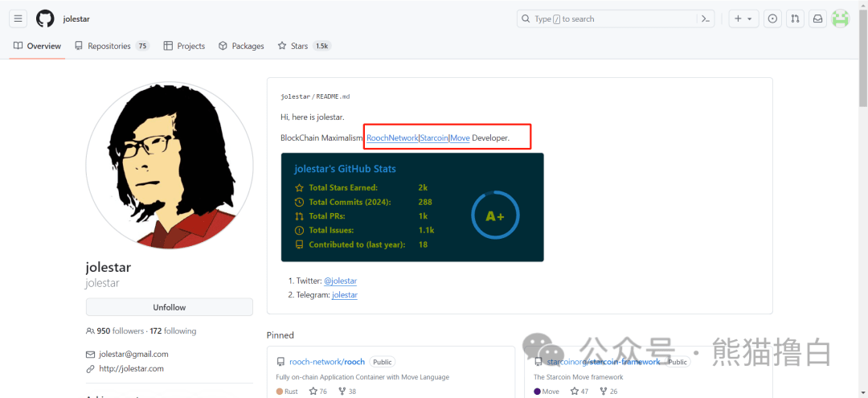The width and height of the screenshot is (868, 398).
Task: Open the command palette icon
Action: [706, 18]
